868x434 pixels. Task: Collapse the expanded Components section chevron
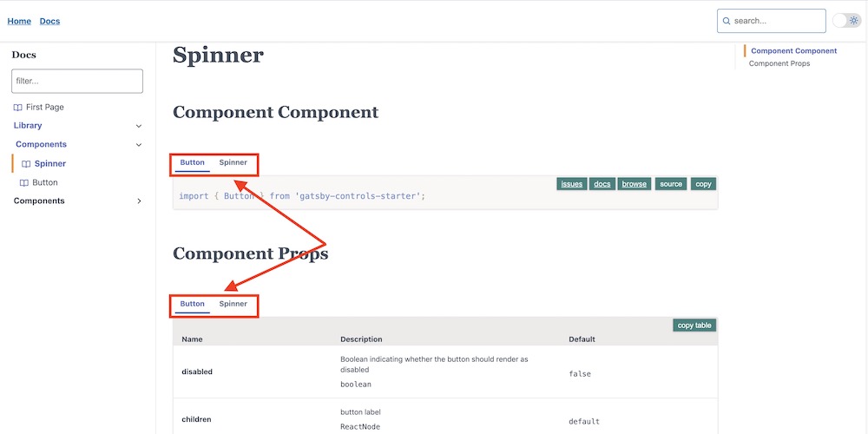[x=139, y=145]
